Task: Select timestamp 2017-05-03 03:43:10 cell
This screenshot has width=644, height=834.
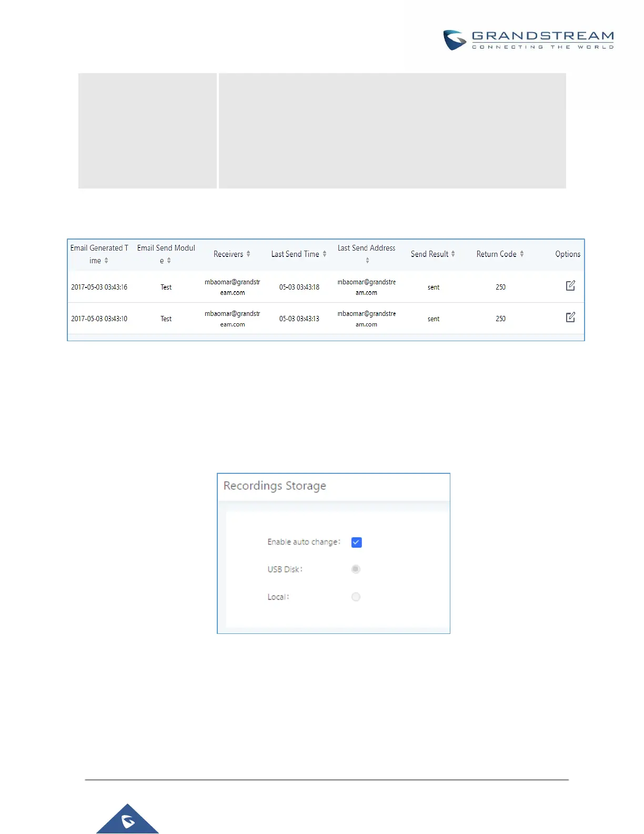Action: tap(99, 319)
